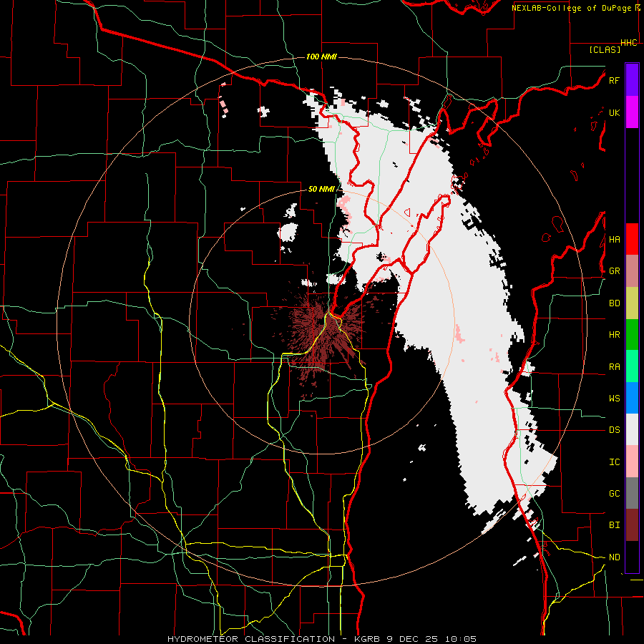Screen dimensions: 644x644
Task: Click the RF purple legend swatch
Action: coord(632,80)
